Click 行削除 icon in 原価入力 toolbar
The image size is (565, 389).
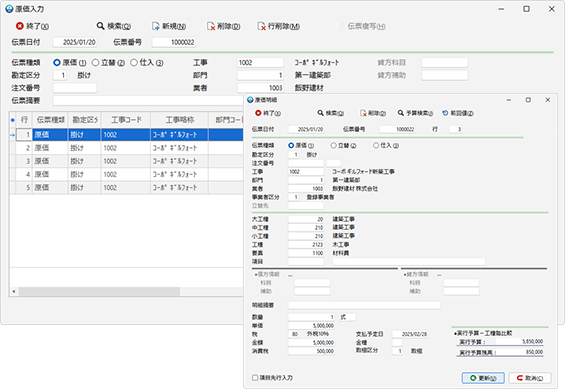pyautogui.click(x=262, y=26)
